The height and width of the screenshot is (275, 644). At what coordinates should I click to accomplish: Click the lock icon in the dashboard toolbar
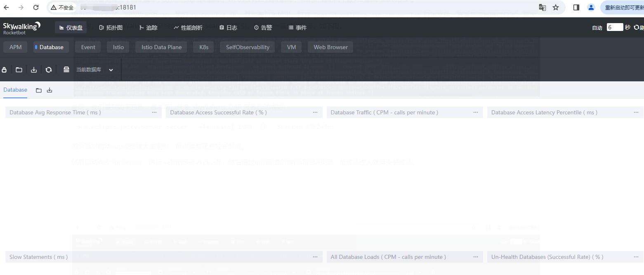5,70
